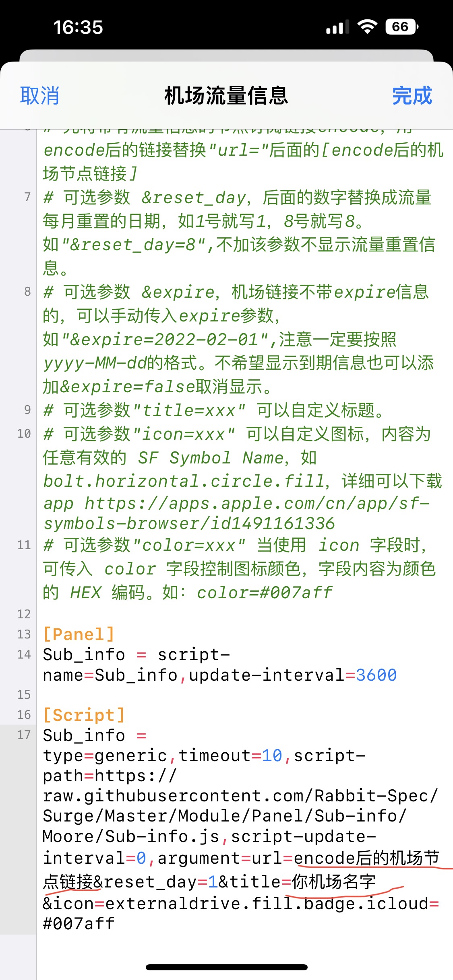The width and height of the screenshot is (453, 980).
Task: Click line number 10 in the gutter
Action: (24, 434)
